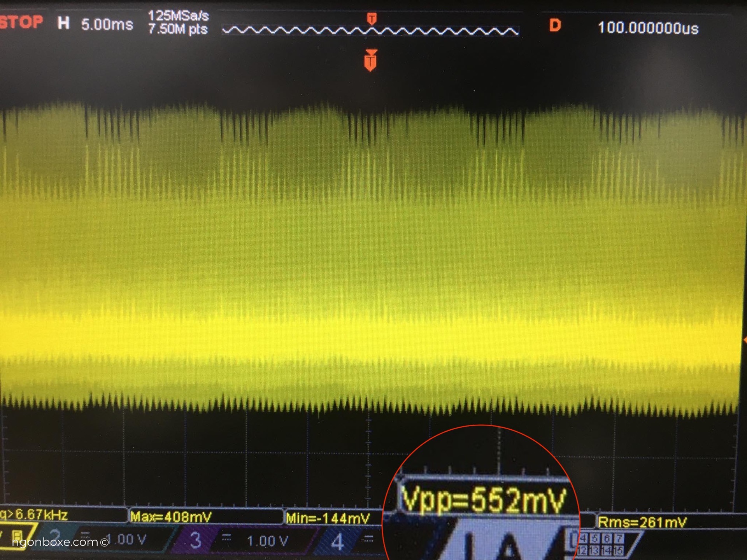Select the Min=-144mV measurement box

328,518
